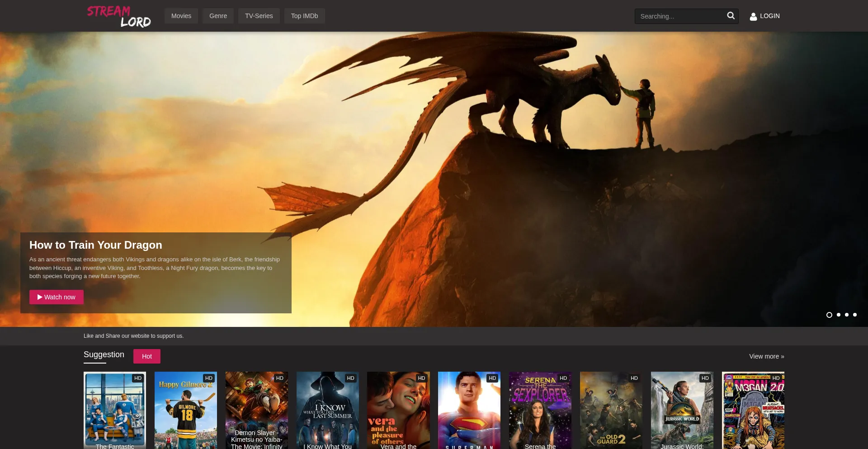Image resolution: width=868 pixels, height=449 pixels.
Task: Click the LOGIN link
Action: pyautogui.click(x=769, y=16)
